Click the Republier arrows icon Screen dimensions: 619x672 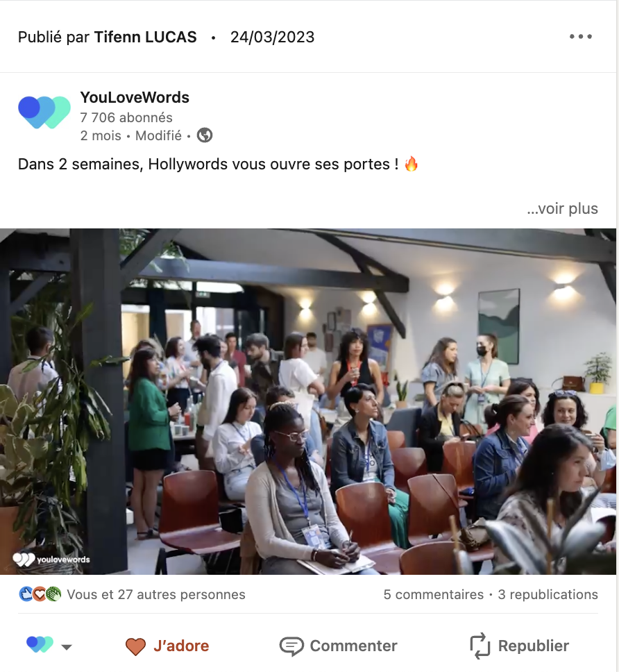[480, 646]
